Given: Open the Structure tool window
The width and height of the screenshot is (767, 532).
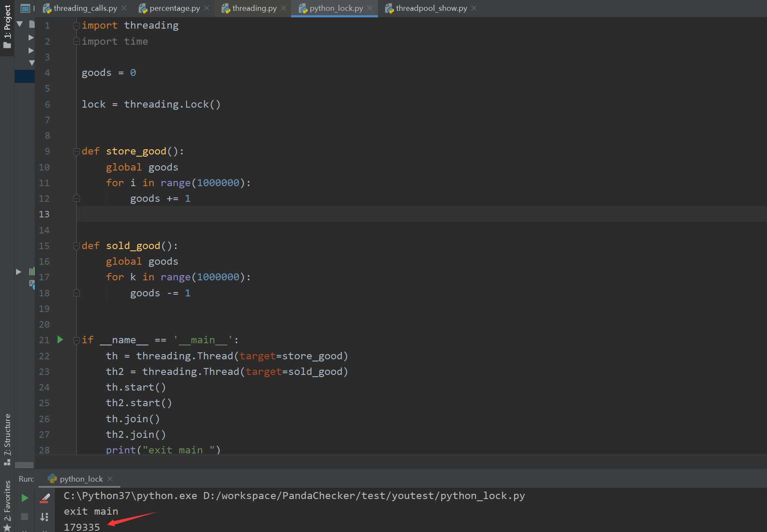Looking at the screenshot, I should point(7,439).
